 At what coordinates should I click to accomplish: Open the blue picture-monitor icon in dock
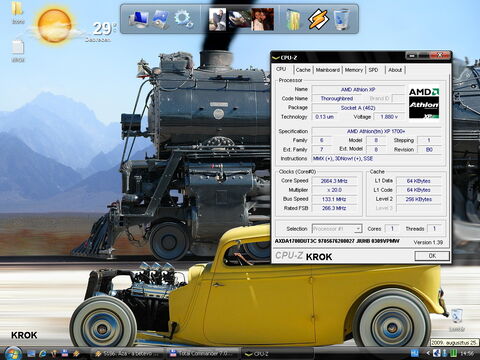(161, 19)
